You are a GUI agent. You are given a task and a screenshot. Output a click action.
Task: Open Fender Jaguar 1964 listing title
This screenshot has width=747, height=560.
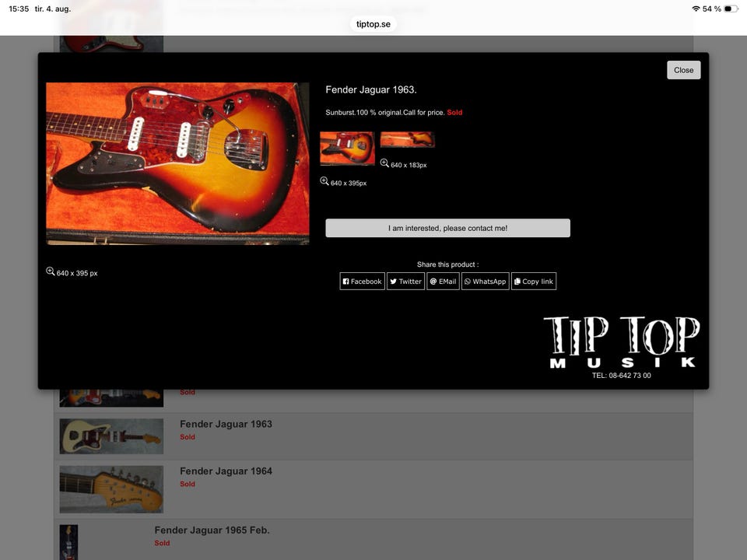226,471
